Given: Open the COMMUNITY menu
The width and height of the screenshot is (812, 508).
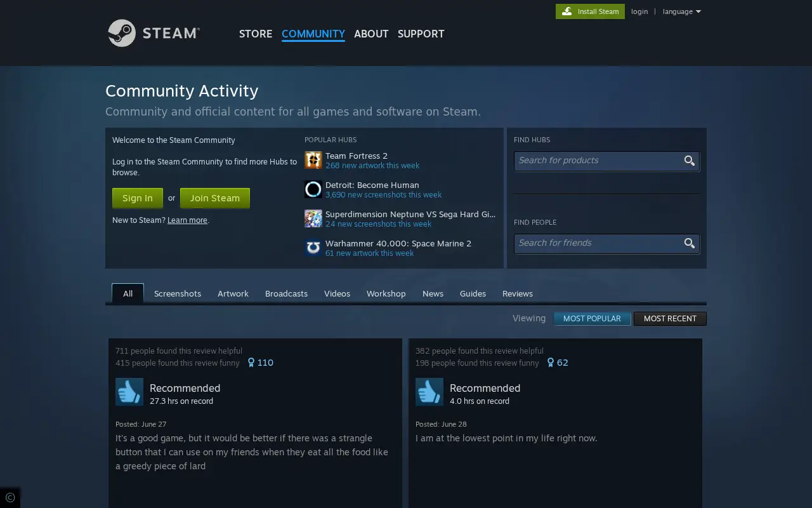Looking at the screenshot, I should [313, 34].
